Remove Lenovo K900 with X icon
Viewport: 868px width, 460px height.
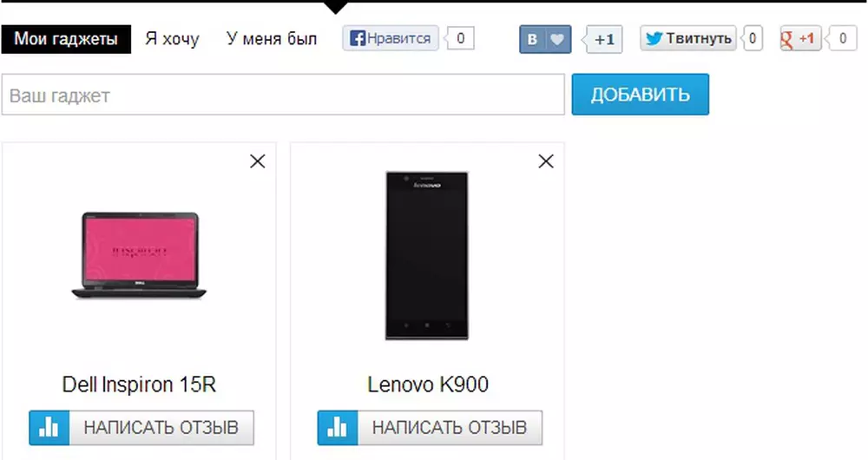[x=546, y=161]
